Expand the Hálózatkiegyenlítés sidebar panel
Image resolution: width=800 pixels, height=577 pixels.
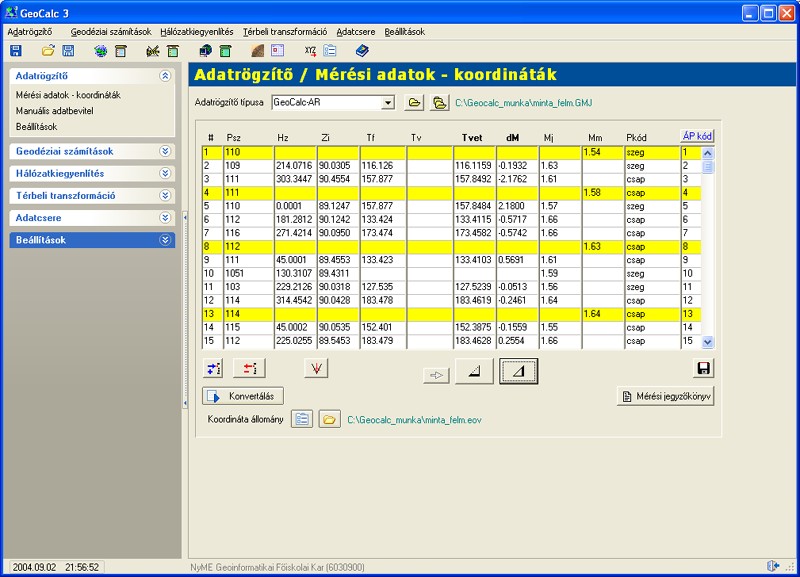click(165, 173)
